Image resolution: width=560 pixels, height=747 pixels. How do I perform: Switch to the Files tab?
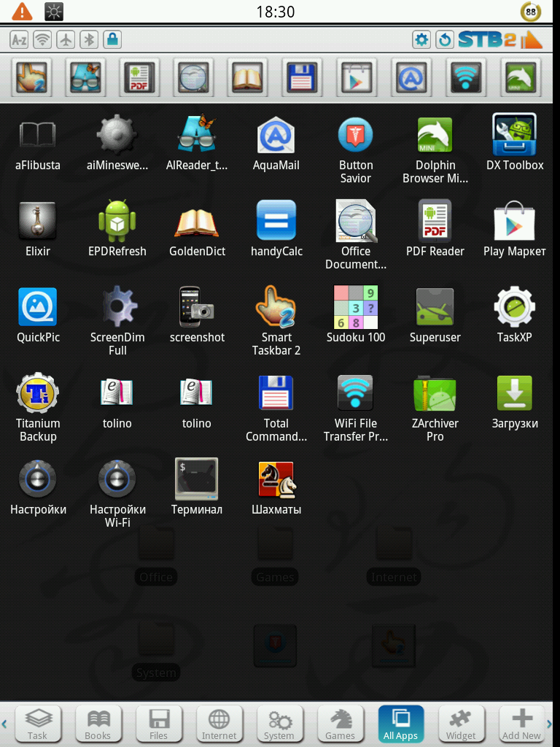coord(158,724)
